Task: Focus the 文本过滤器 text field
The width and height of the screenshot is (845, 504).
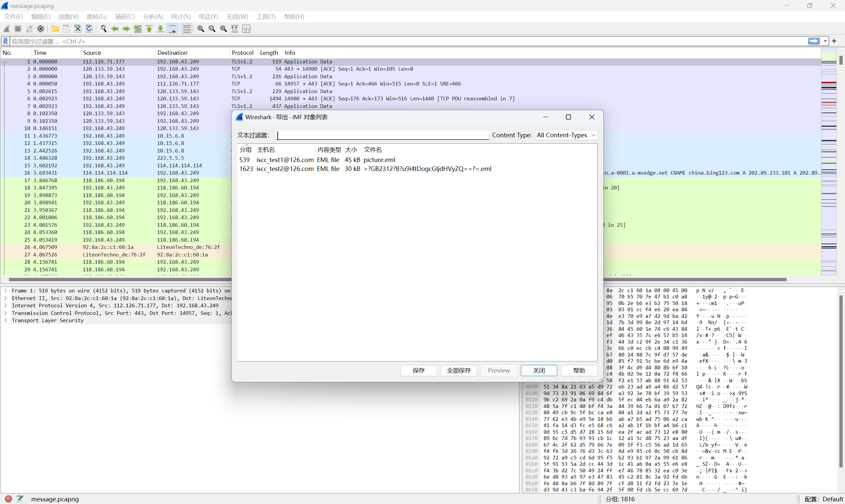Action: pos(383,135)
